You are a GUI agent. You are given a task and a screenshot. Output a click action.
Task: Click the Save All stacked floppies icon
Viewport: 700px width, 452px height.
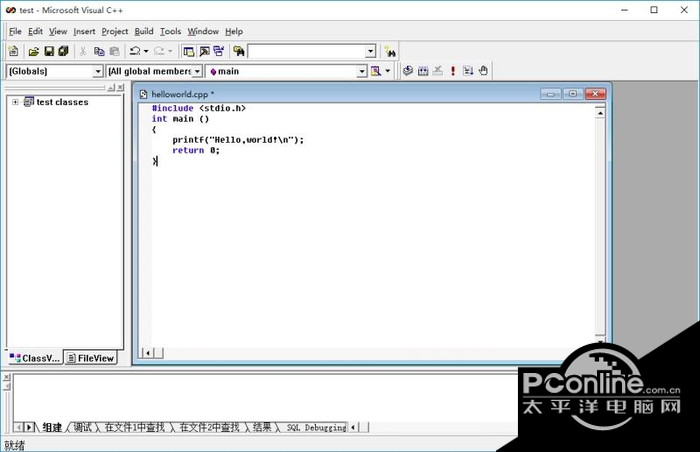[x=63, y=51]
